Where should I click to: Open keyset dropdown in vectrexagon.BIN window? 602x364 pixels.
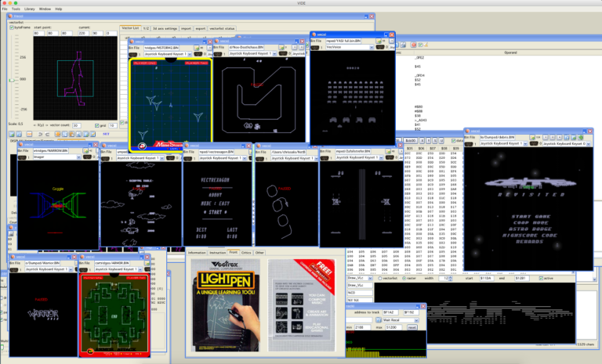coord(223,158)
